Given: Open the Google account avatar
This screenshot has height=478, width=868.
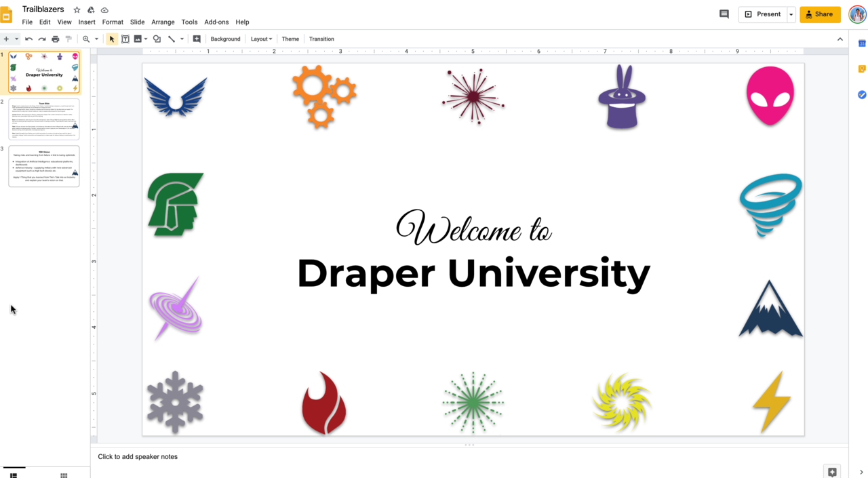Looking at the screenshot, I should [856, 14].
